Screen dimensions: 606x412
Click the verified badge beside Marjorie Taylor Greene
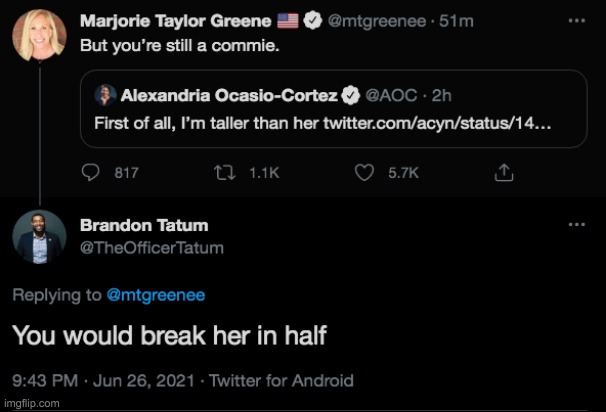pyautogui.click(x=312, y=19)
